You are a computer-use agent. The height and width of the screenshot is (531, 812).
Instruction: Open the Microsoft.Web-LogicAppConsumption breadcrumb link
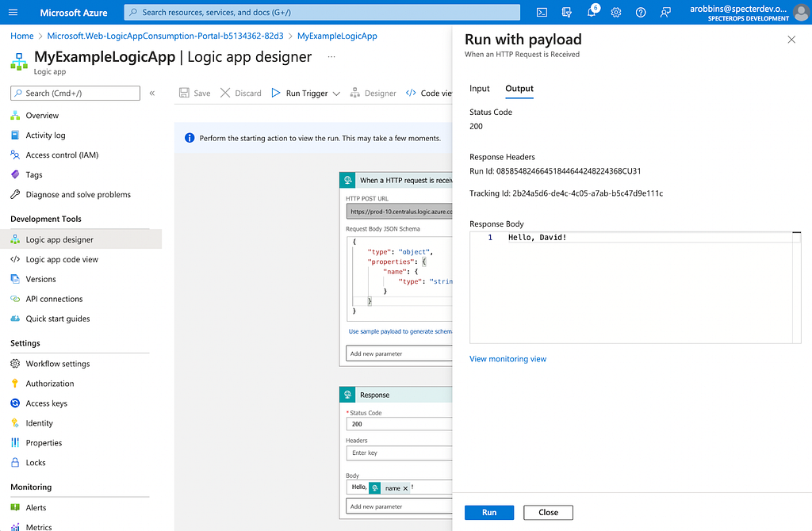click(165, 36)
